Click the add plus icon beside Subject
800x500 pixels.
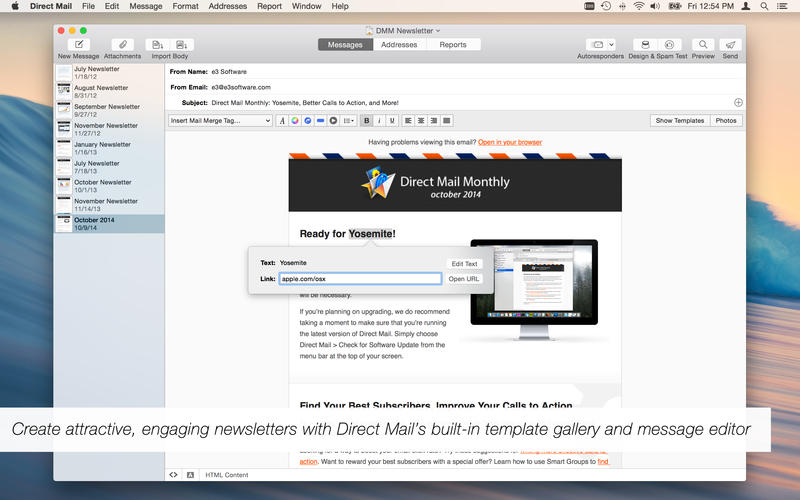click(x=738, y=102)
